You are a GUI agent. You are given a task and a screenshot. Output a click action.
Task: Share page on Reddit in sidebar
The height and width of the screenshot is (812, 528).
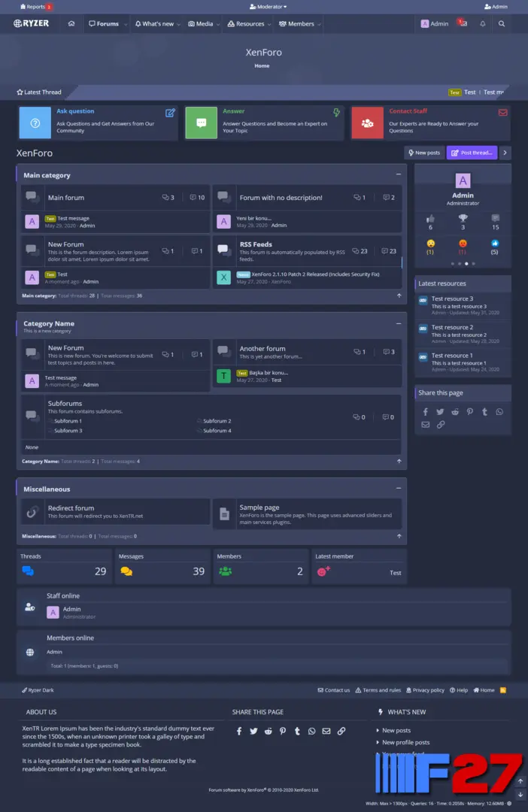coord(455,412)
